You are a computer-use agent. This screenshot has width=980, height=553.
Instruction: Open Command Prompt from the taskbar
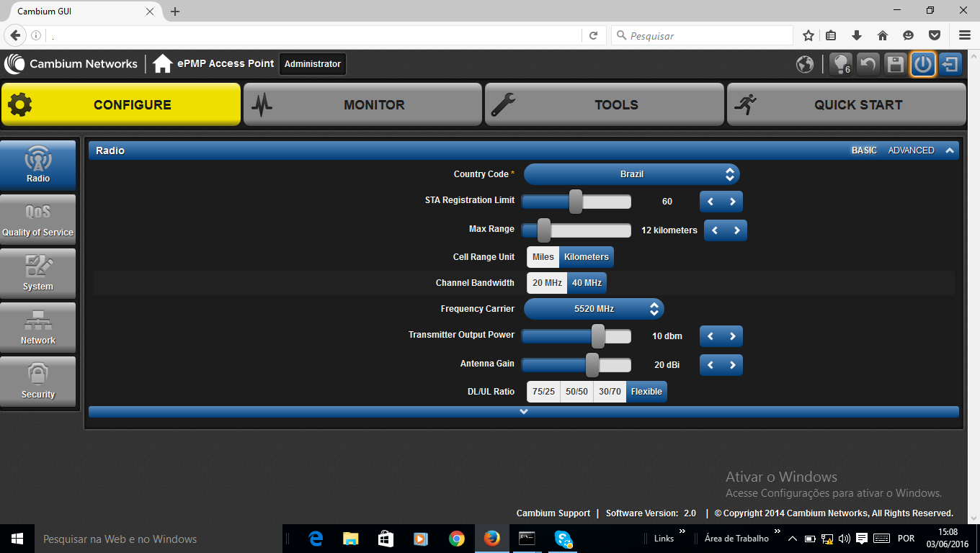527,539
